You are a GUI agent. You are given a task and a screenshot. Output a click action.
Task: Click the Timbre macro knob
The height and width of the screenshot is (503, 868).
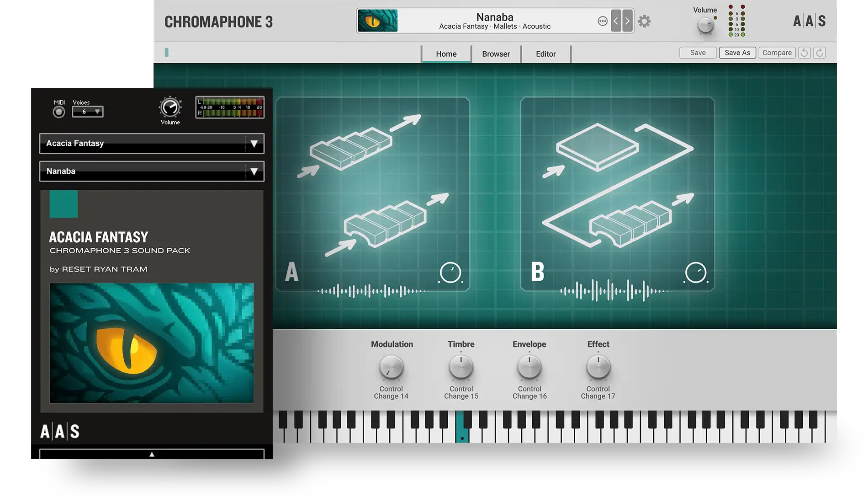coord(461,367)
